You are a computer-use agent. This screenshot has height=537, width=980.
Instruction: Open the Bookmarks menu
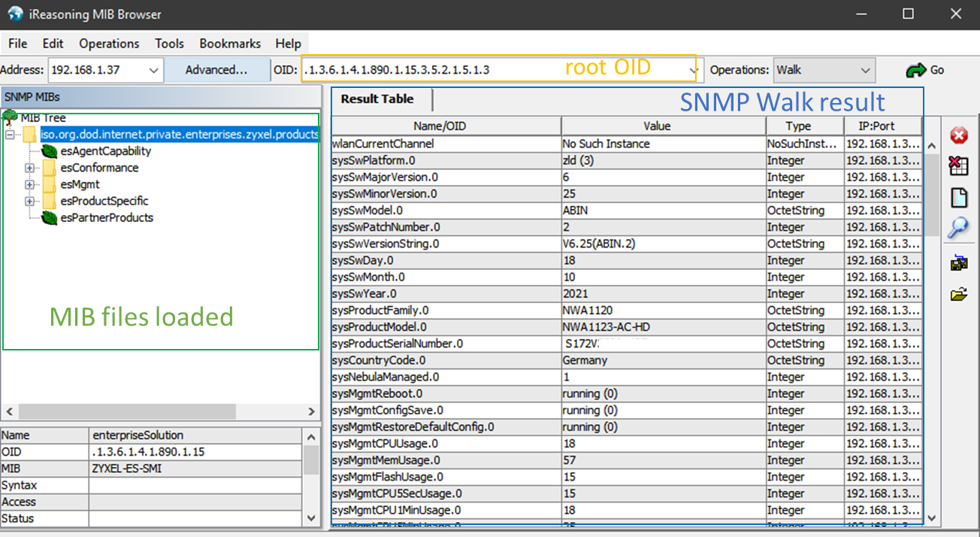229,44
